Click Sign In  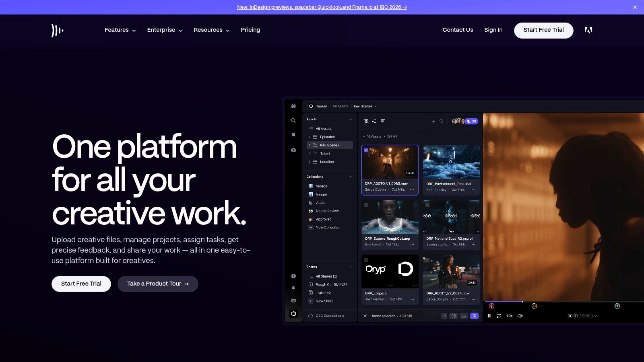493,30
